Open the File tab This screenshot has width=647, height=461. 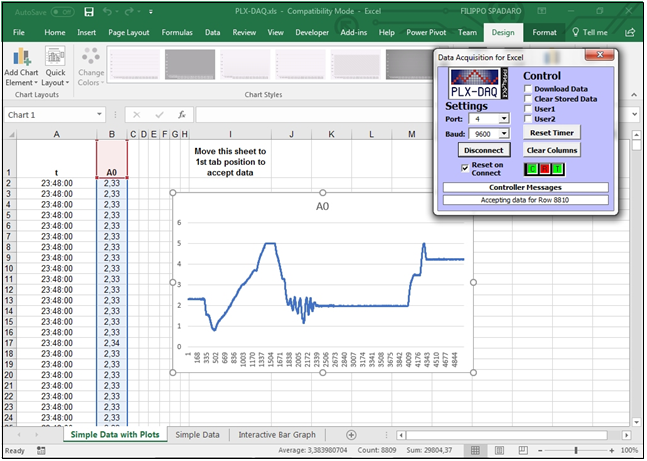(19, 32)
